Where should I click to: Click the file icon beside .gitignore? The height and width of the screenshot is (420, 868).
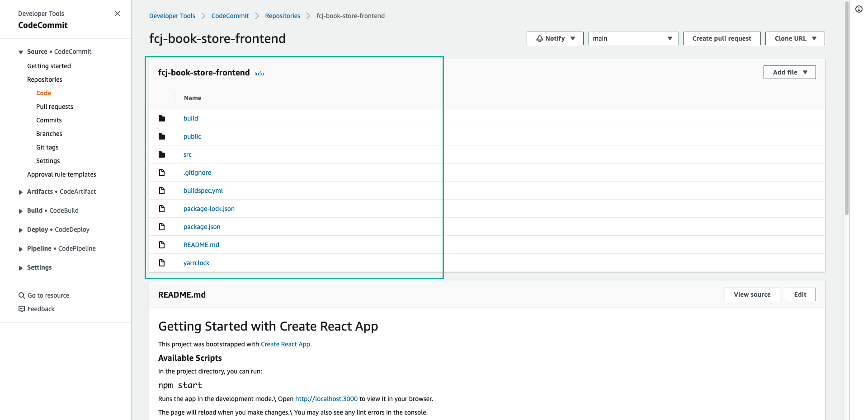162,173
